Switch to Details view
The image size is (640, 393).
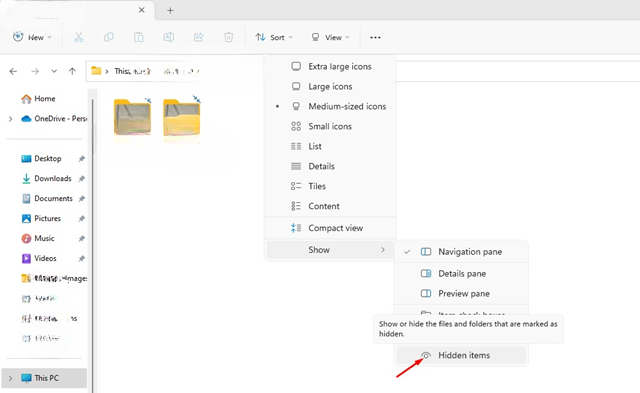coord(330,166)
